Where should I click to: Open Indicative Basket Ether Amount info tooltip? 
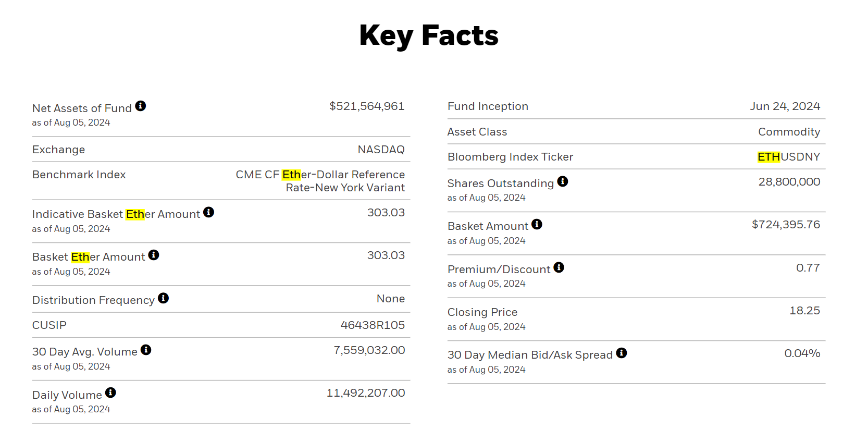coord(208,212)
